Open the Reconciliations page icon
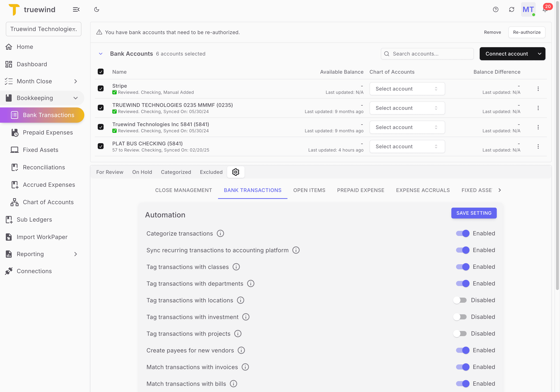560x392 pixels. tap(15, 167)
